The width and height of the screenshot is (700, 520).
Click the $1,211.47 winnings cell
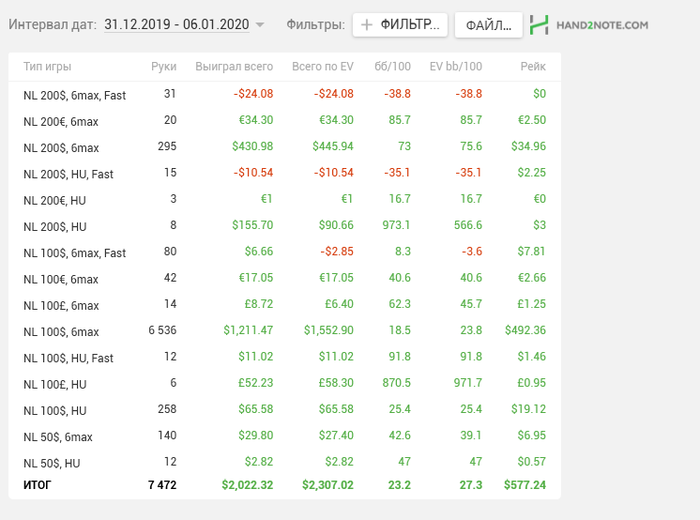coord(248,330)
